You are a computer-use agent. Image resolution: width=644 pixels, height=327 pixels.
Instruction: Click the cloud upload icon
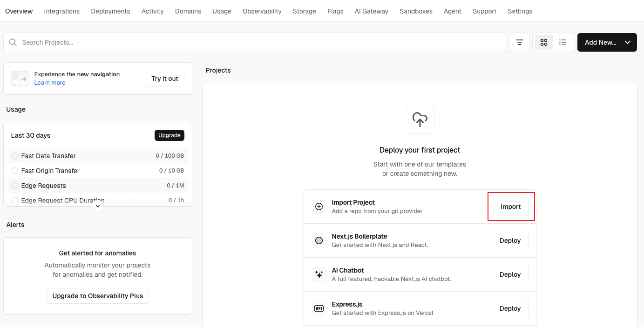(x=420, y=120)
